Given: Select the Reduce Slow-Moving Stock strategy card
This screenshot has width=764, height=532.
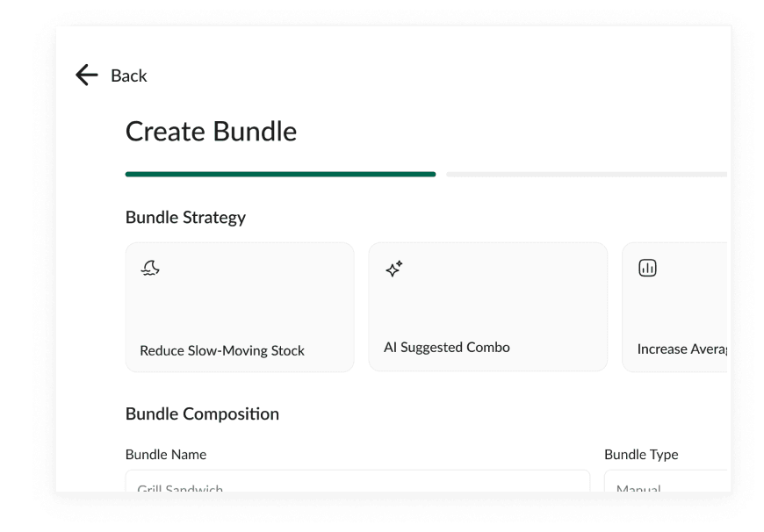Looking at the screenshot, I should pos(240,307).
